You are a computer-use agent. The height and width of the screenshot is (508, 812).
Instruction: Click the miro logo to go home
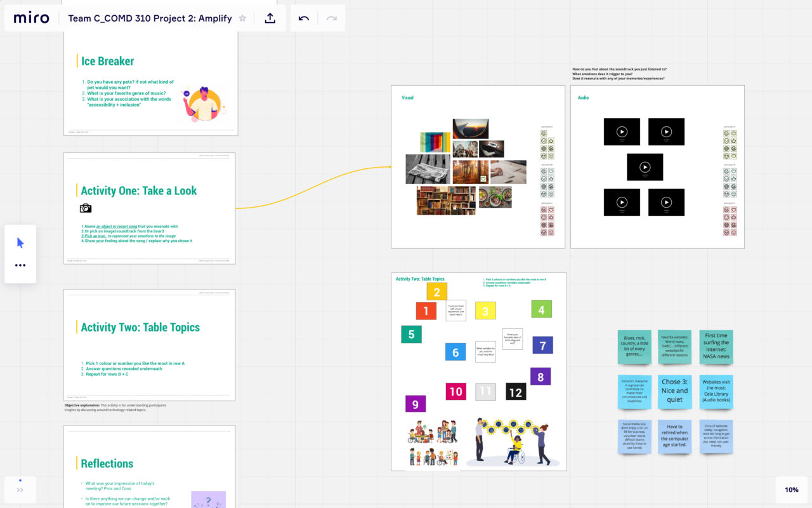click(x=31, y=18)
